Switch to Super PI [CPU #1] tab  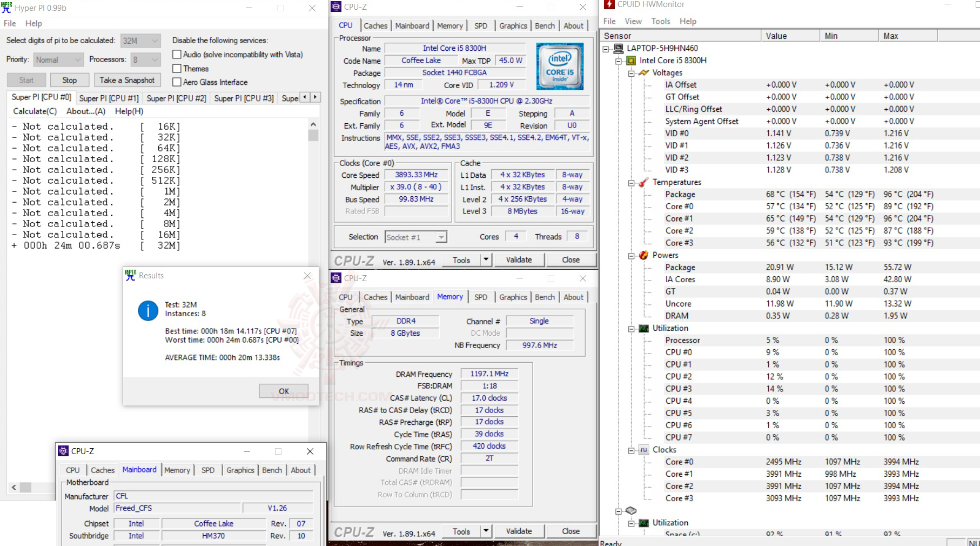coord(109,98)
